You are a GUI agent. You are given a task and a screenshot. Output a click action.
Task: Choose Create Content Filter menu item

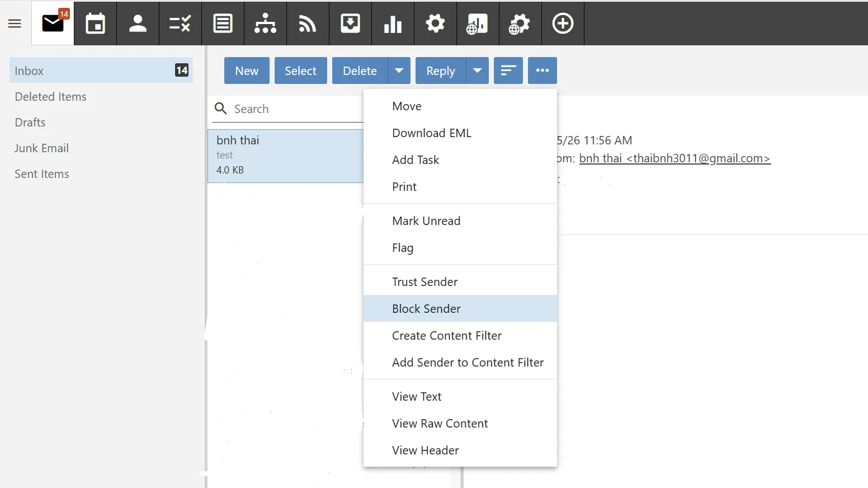[460, 336]
